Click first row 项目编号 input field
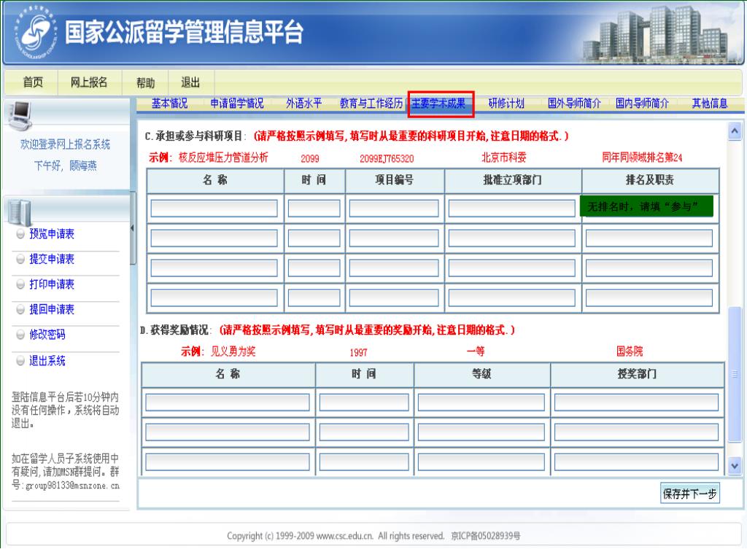 pyautogui.click(x=394, y=208)
